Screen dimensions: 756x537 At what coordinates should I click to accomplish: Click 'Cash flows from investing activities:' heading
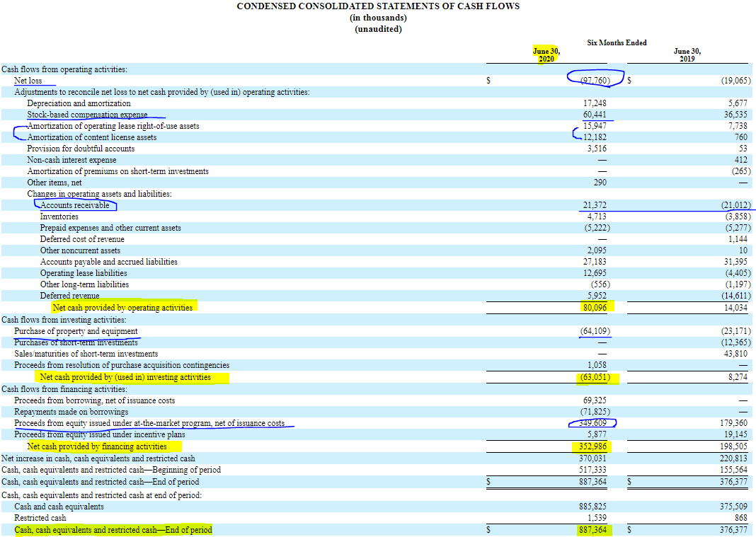[64, 320]
